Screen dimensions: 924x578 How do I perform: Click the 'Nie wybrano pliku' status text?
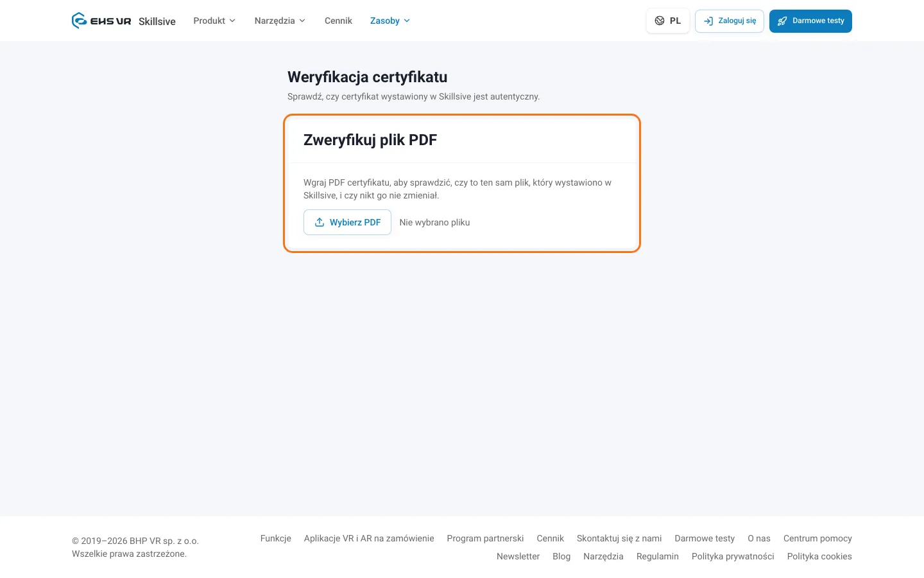(434, 222)
